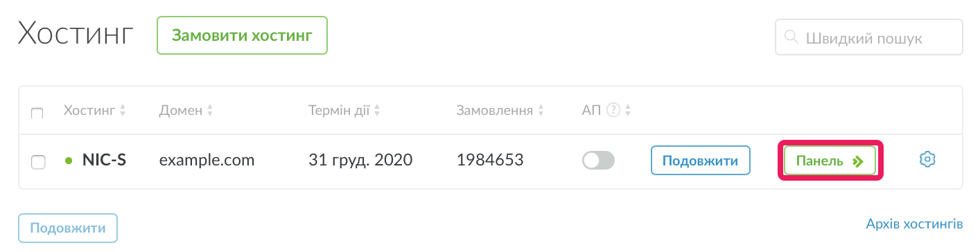Select the example.com domain text
Viewport: 980px width, 252px height.
pos(207,161)
